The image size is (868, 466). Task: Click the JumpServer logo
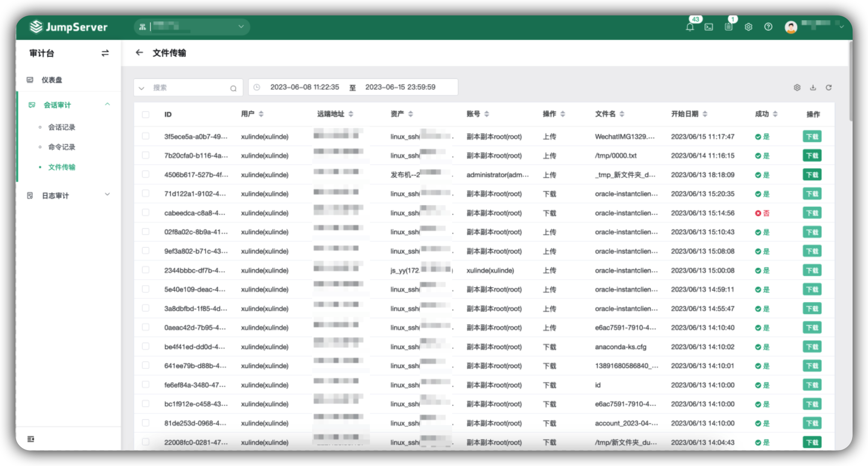point(68,27)
